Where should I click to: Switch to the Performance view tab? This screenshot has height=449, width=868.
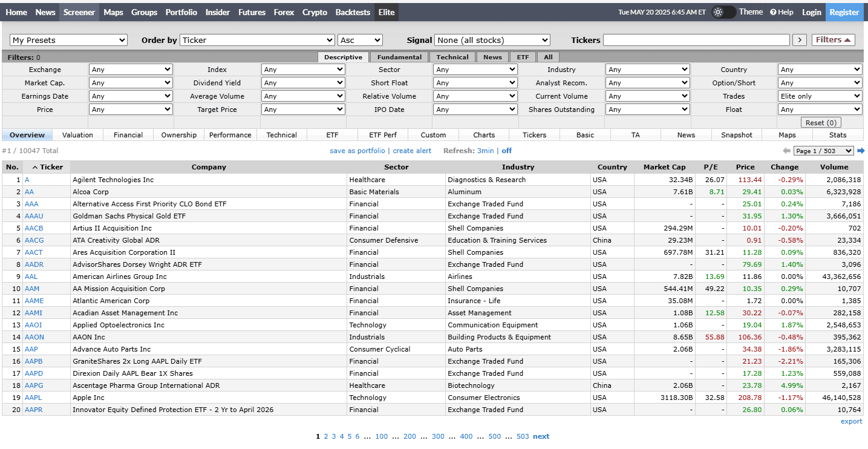[x=230, y=135]
